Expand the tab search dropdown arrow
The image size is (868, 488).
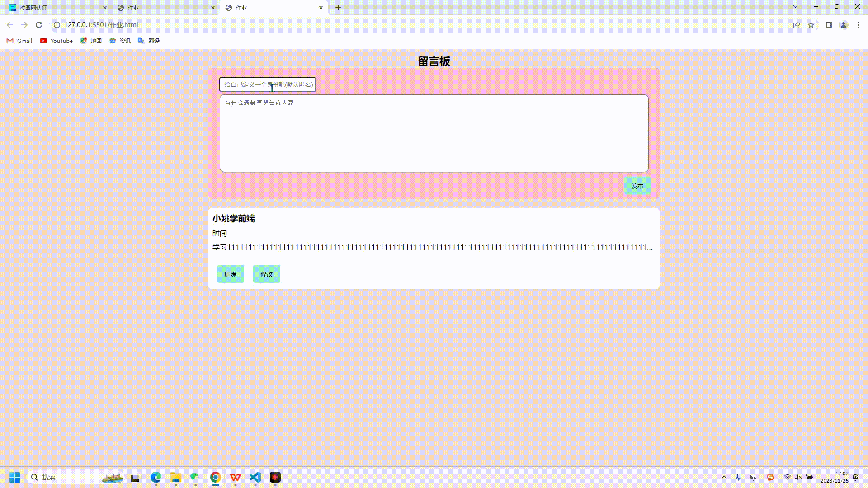(795, 7)
